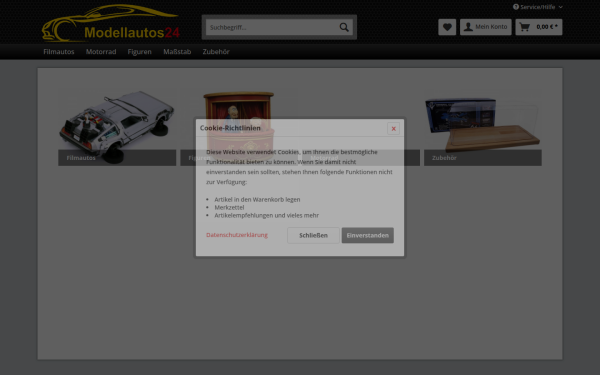Open the Datenschutzerklärung link
Image resolution: width=600 pixels, height=375 pixels.
237,235
